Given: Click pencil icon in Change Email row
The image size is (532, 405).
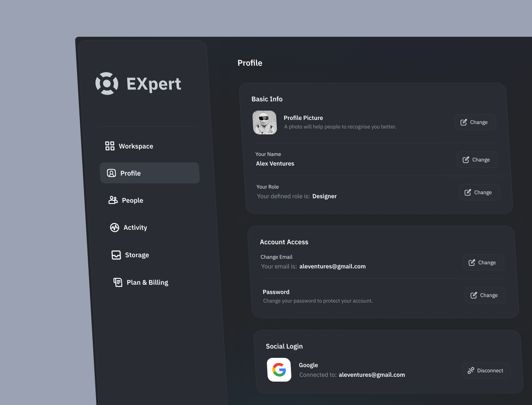Looking at the screenshot, I should click(x=472, y=262).
